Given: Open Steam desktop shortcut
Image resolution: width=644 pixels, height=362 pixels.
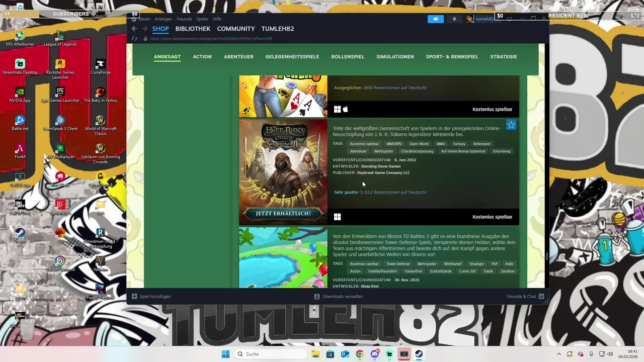Looking at the screenshot, I should tap(20, 236).
